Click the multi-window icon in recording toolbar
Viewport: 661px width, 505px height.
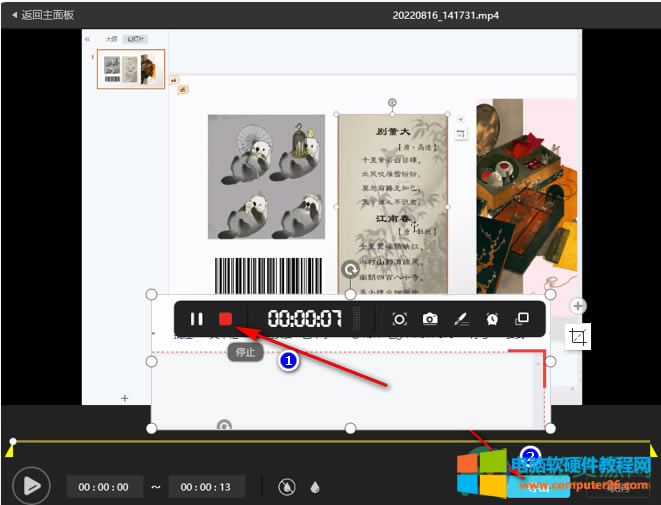point(521,319)
